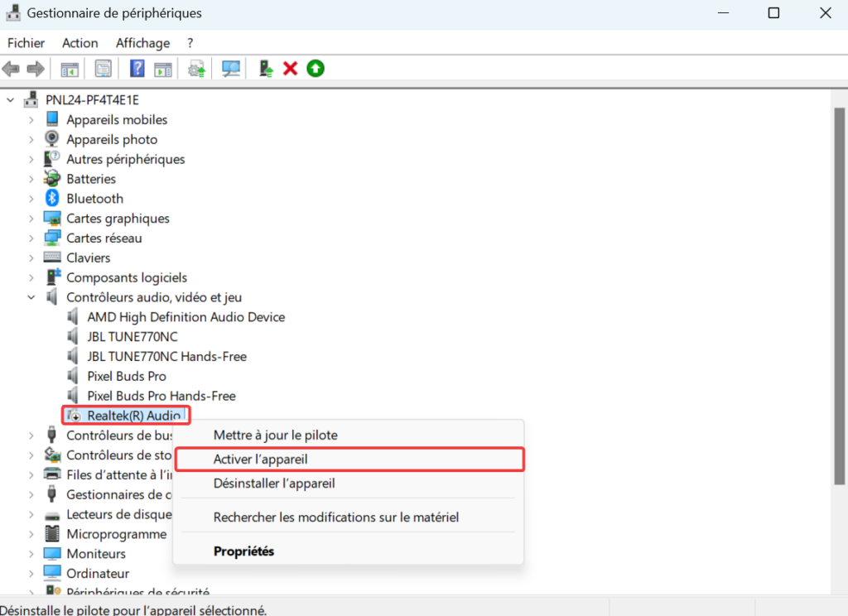Collapse the PNL24-PF4T4E1E root node
Viewport: 848px width, 616px height.
[x=11, y=100]
